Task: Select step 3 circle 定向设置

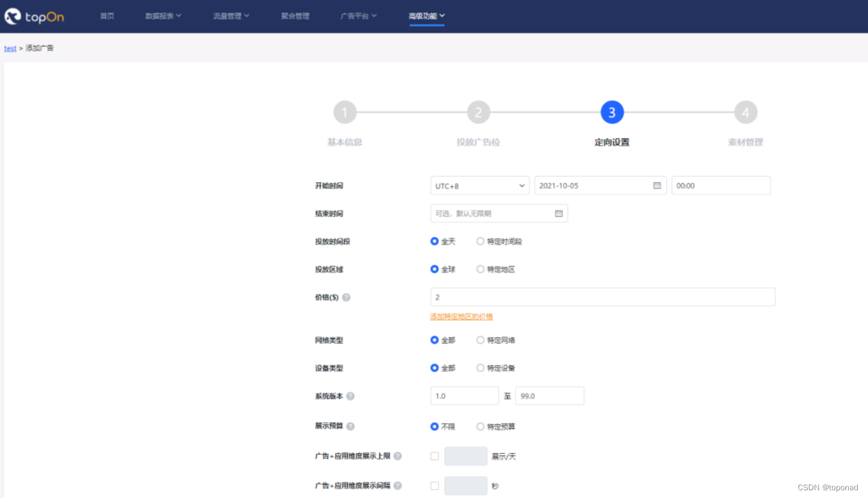Action: coord(612,112)
